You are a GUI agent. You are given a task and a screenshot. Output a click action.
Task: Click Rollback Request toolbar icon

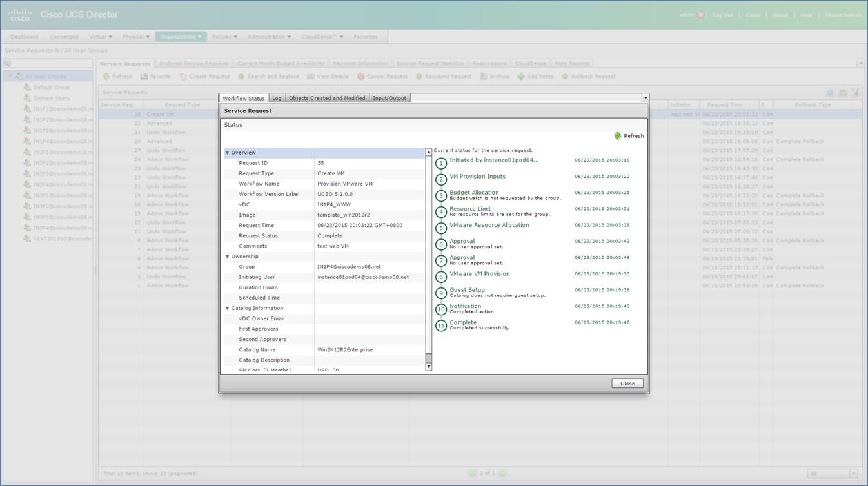(x=565, y=77)
